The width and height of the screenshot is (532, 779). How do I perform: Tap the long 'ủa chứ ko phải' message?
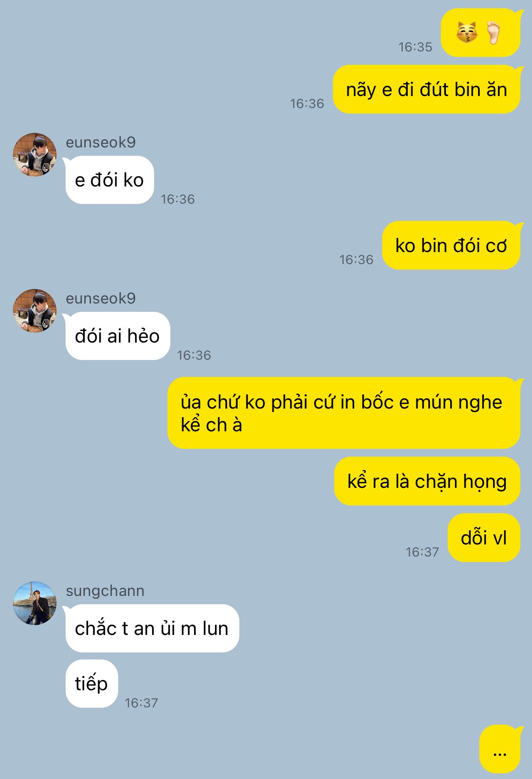pos(344,413)
